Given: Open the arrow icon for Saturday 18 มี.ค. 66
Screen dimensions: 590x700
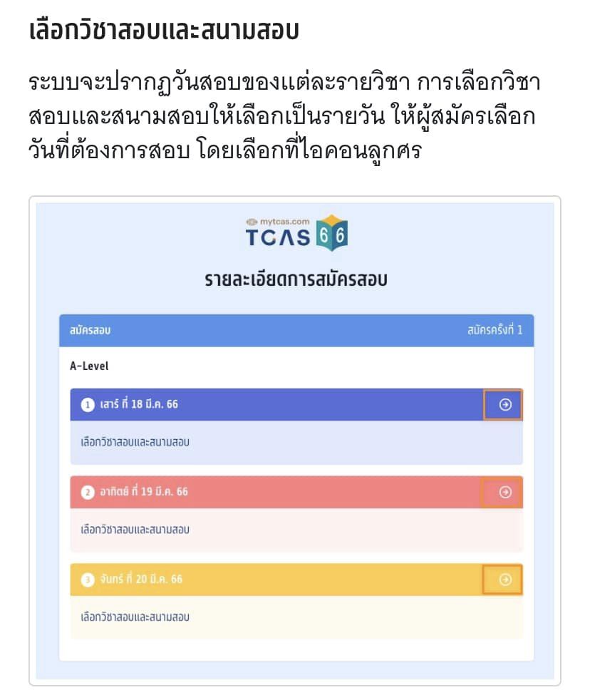Looking at the screenshot, I should [505, 404].
